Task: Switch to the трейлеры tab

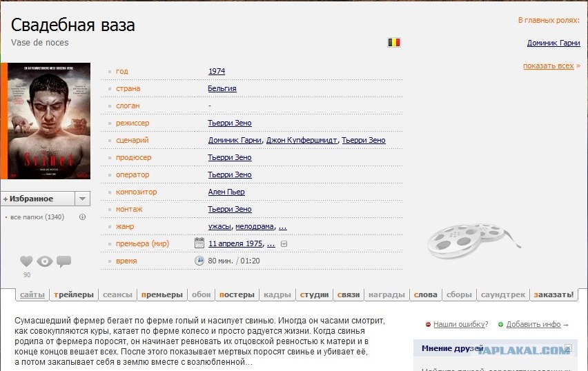Action: [73, 294]
